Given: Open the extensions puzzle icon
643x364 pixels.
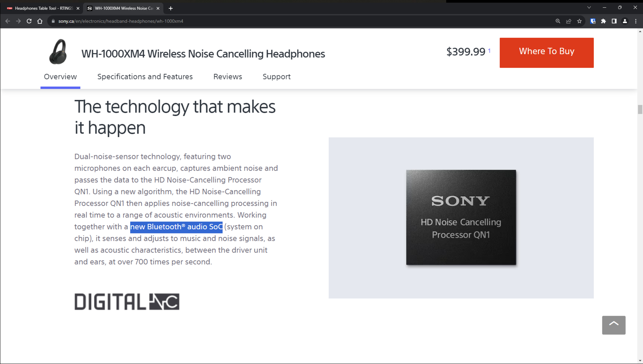Looking at the screenshot, I should click(x=603, y=21).
